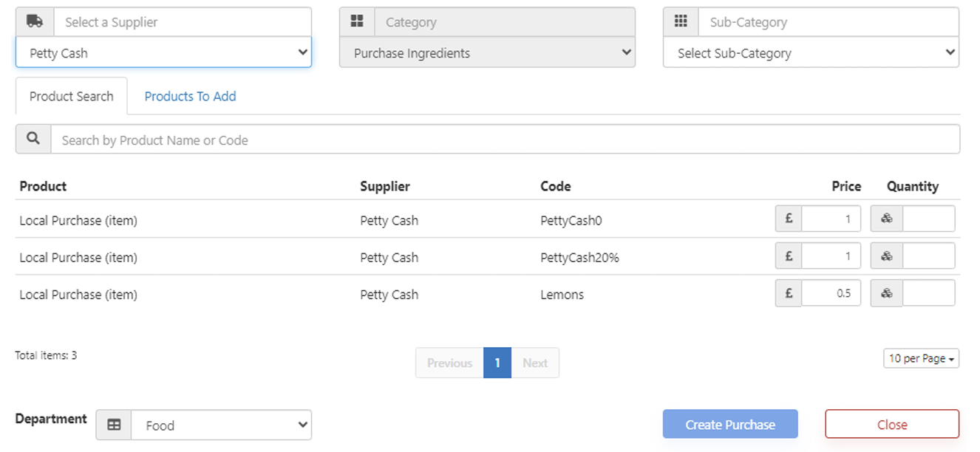The height and width of the screenshot is (452, 980).
Task: Click the quantity boxes icon for Lemons
Action: 887,292
